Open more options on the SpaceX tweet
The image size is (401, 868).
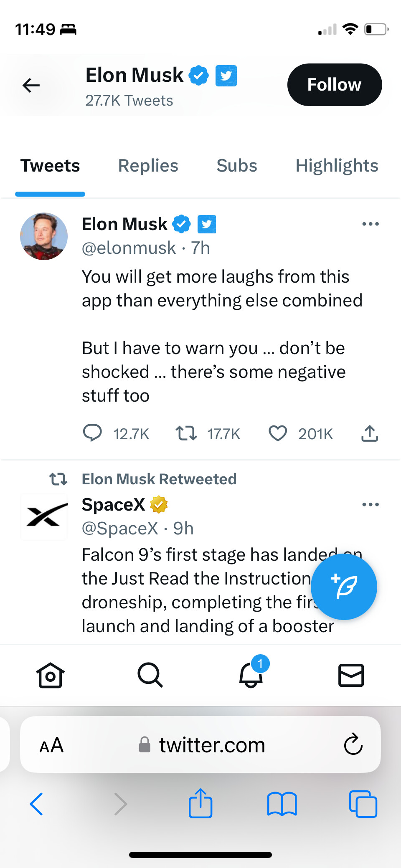pos(370,505)
